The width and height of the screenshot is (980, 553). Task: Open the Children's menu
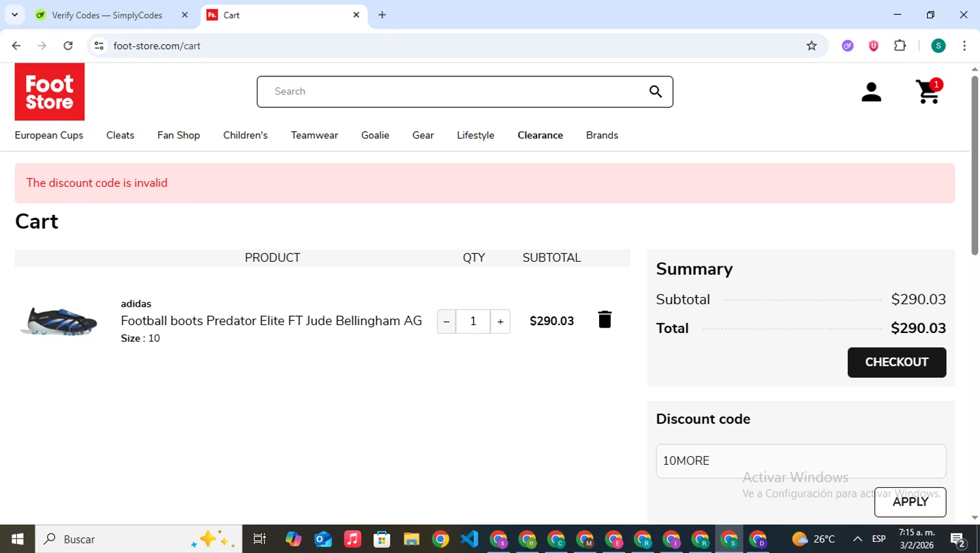point(246,135)
